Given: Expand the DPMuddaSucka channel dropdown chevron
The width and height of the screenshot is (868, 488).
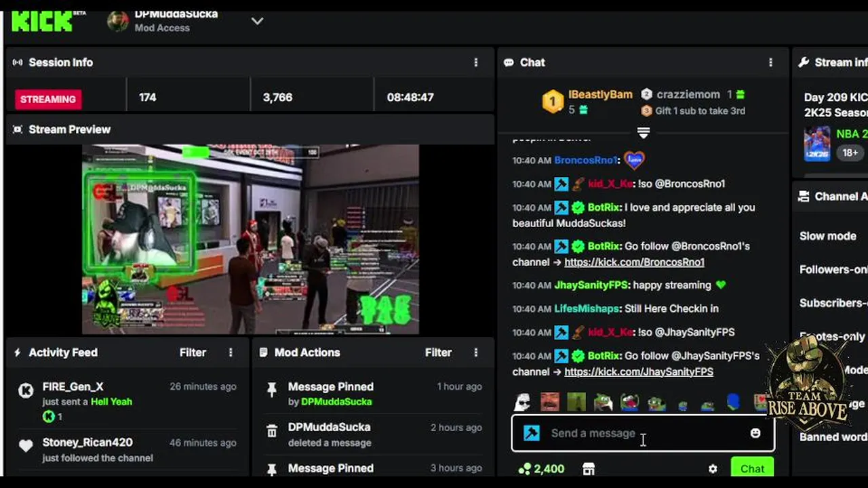Looking at the screenshot, I should (257, 21).
